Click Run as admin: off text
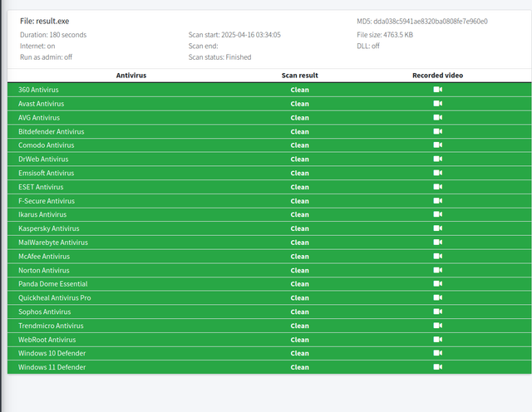Viewport: 532px width, 412px height. point(46,57)
